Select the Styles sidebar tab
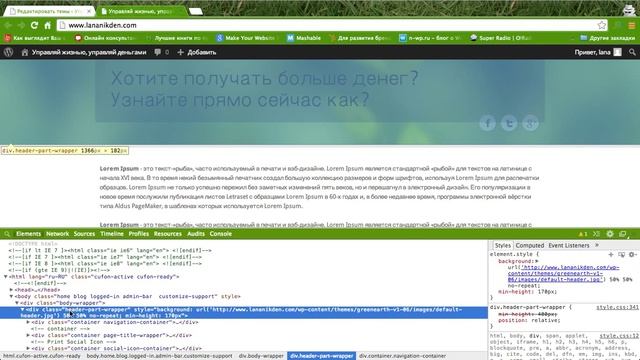640x360 pixels. click(x=502, y=245)
